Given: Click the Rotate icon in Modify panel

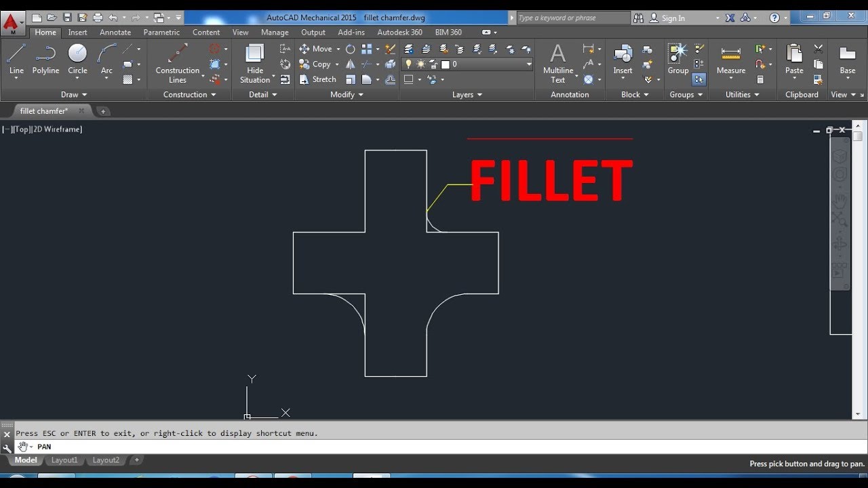Looking at the screenshot, I should pos(350,49).
